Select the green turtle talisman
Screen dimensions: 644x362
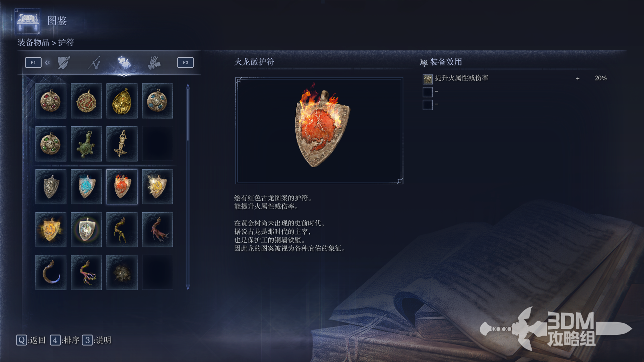86,144
